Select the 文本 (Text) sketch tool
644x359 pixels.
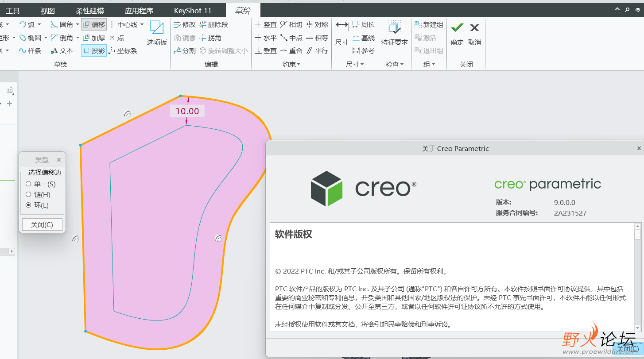(62, 51)
